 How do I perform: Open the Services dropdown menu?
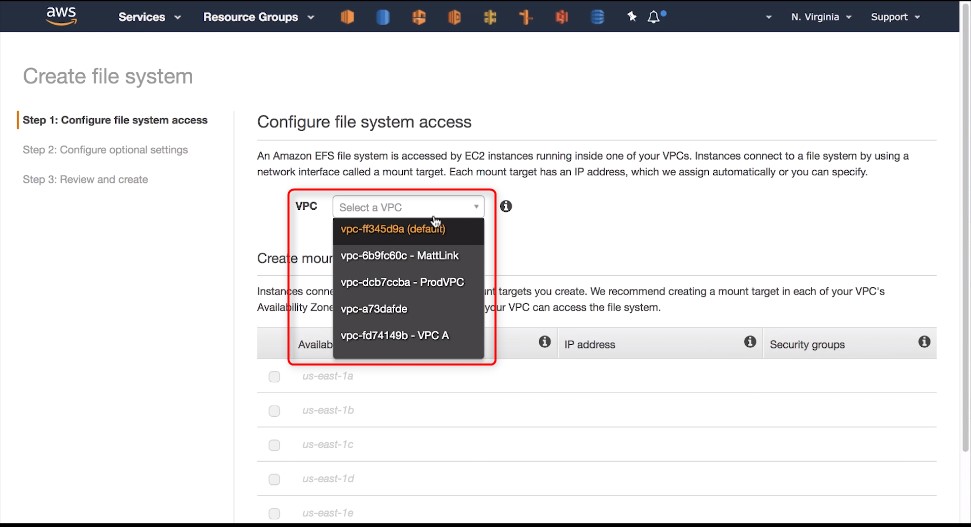click(x=149, y=17)
